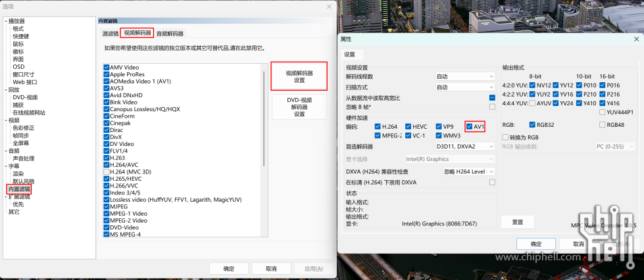Toggle 从数据流中读取高宽比 checkbox
This screenshot has height=280, width=644.
(x=492, y=98)
